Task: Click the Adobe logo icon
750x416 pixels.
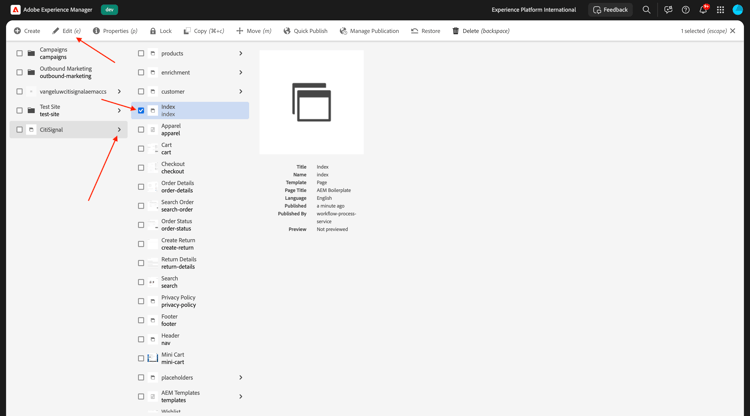Action: [x=15, y=10]
